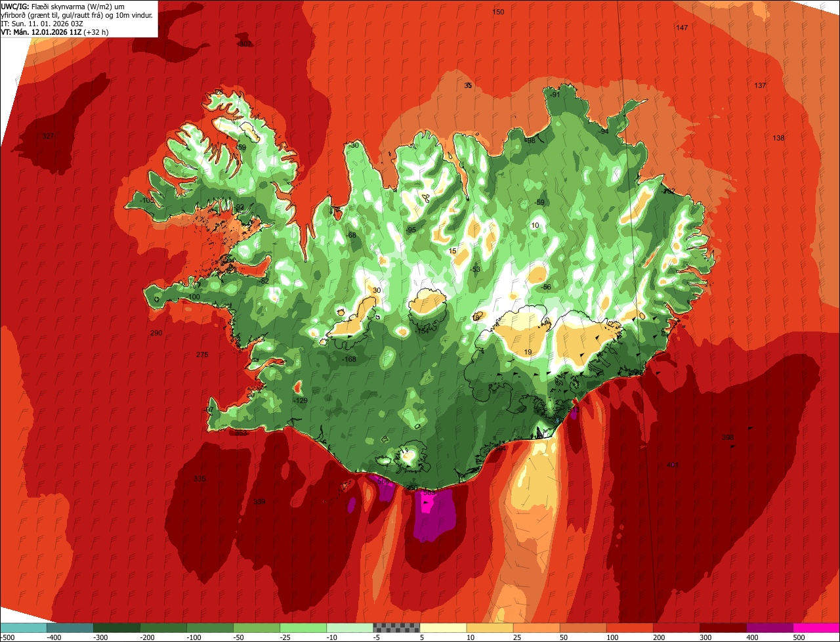Click the '-105' value in the Westfjords
This screenshot has width=840, height=642.
[x=147, y=200]
